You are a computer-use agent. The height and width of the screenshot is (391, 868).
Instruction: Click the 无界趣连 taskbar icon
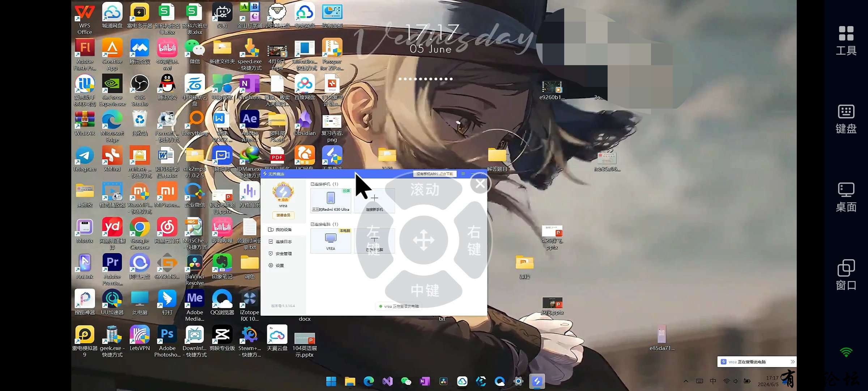(x=537, y=381)
